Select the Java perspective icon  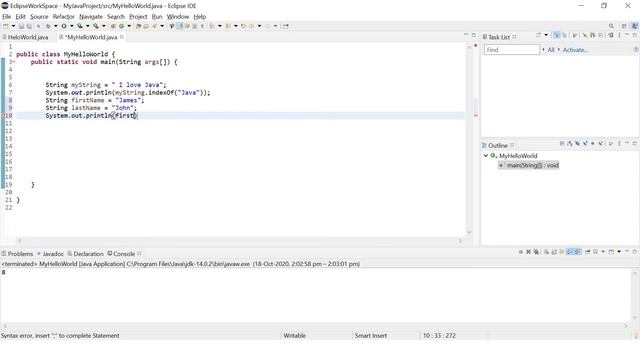635,26
